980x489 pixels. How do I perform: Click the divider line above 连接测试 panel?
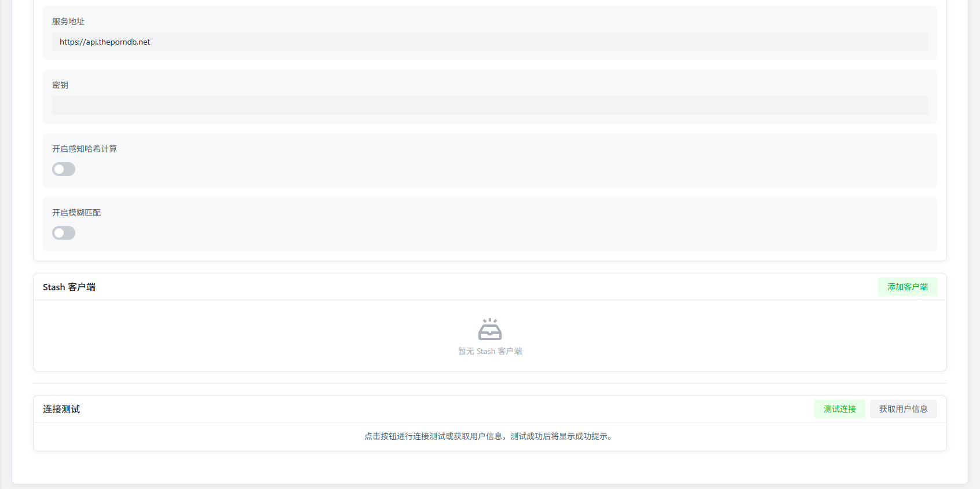pyautogui.click(x=489, y=384)
